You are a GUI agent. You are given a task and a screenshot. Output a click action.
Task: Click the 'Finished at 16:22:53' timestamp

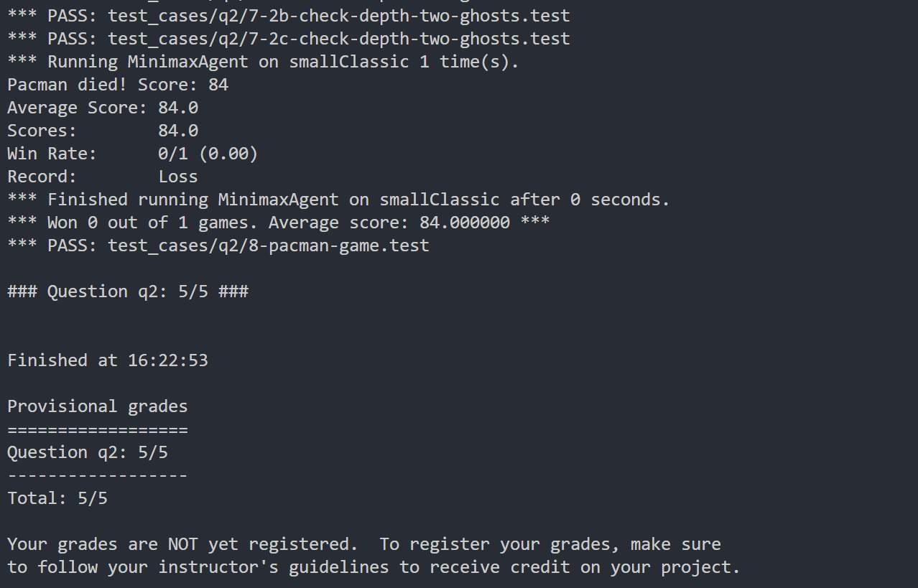pyautogui.click(x=108, y=360)
